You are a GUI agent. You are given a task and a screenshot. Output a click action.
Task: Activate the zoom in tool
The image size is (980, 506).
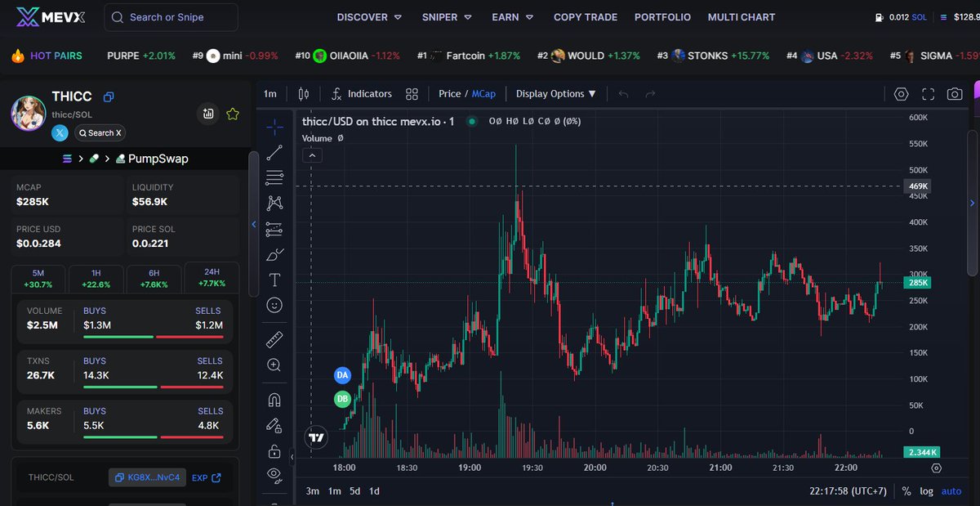274,365
